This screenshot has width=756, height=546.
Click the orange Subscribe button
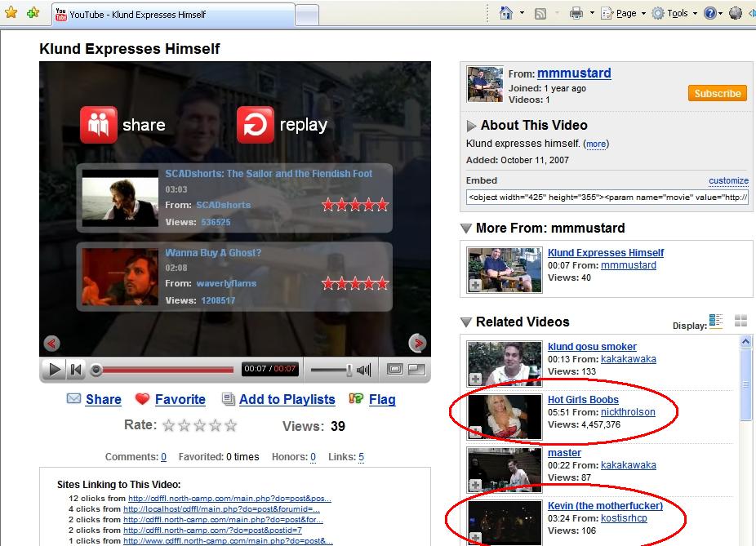pos(718,94)
